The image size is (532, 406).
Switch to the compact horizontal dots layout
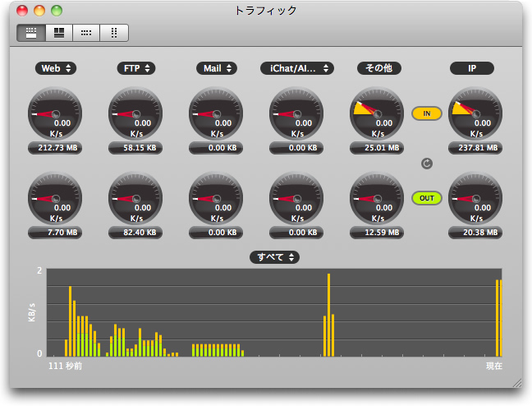click(86, 33)
